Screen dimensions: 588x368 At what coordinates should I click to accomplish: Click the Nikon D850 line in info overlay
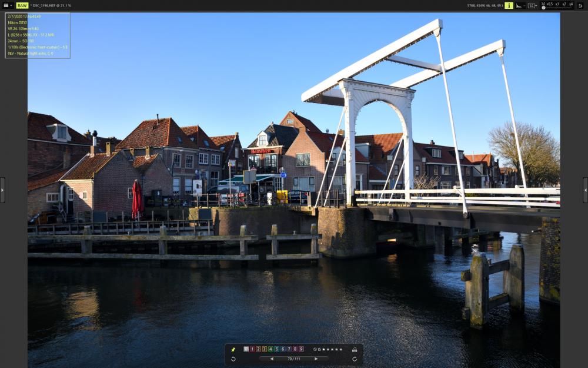tap(17, 22)
